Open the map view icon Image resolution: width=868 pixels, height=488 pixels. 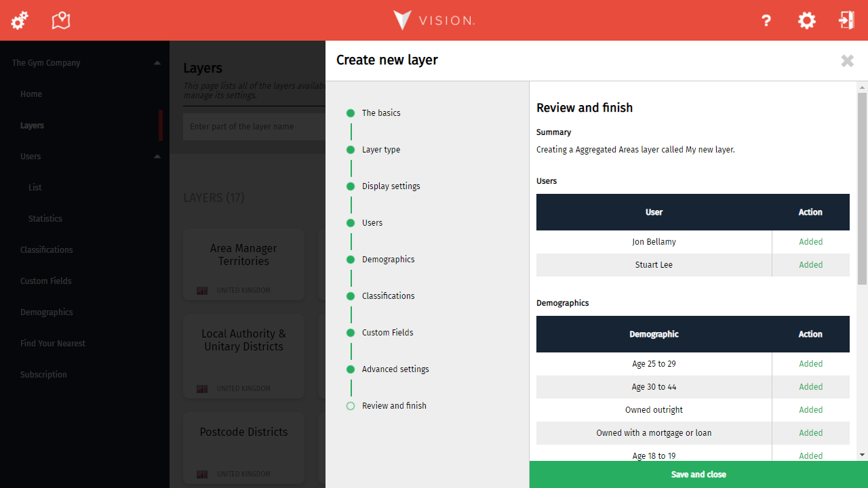click(61, 20)
